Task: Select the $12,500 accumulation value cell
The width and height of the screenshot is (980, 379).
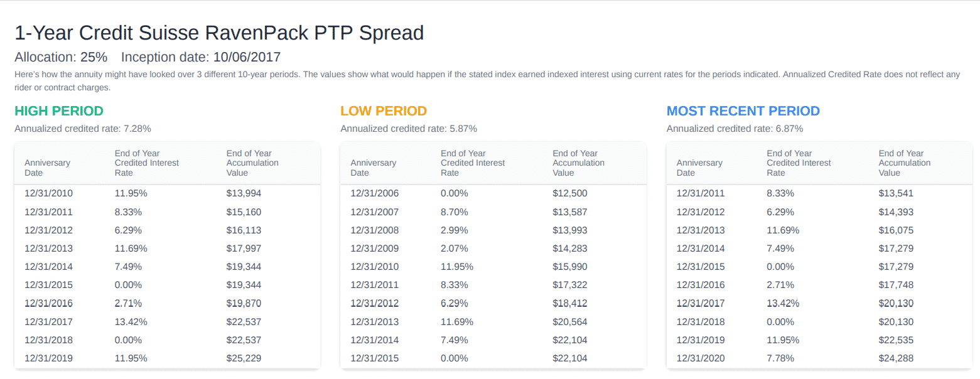Action: click(569, 193)
